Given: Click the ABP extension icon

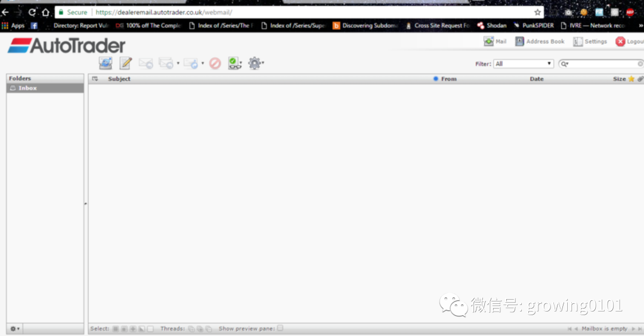Looking at the screenshot, I should (x=630, y=13).
